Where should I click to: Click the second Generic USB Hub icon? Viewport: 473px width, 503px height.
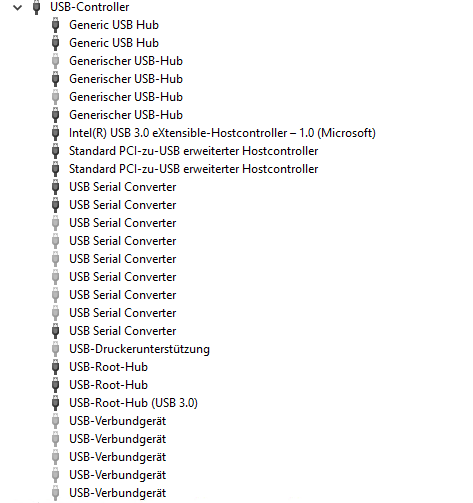[x=56, y=43]
